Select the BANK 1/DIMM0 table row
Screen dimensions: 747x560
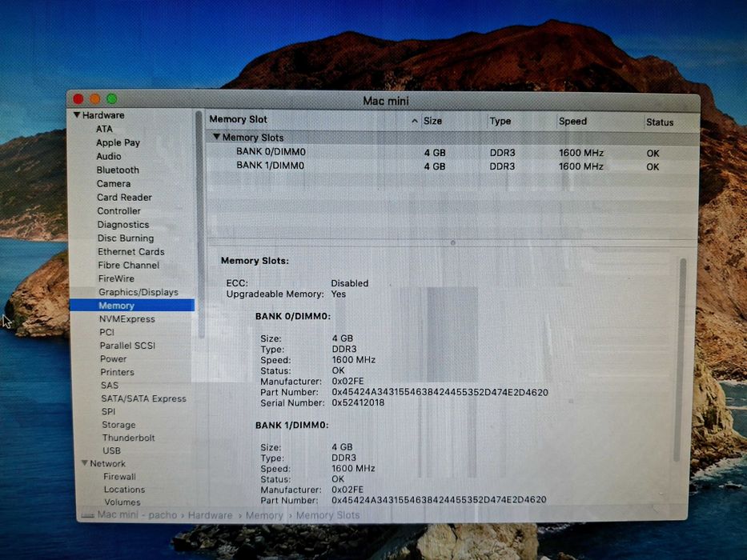click(x=452, y=166)
